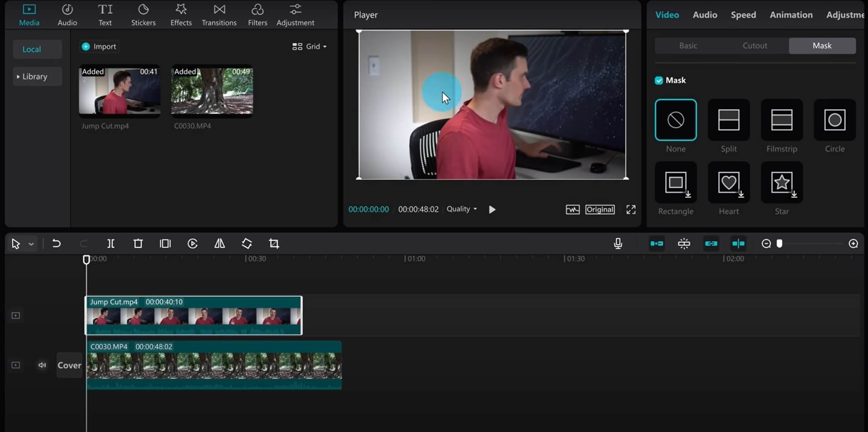Open the Media tab
The width and height of the screenshot is (868, 432).
click(29, 15)
